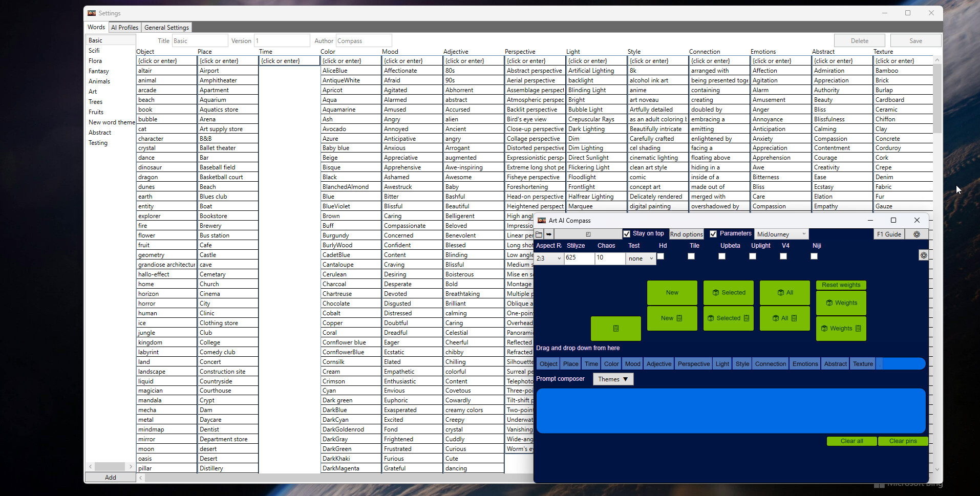Enable the Tile checkbox
Viewport: 980px width, 496px height.
[691, 256]
